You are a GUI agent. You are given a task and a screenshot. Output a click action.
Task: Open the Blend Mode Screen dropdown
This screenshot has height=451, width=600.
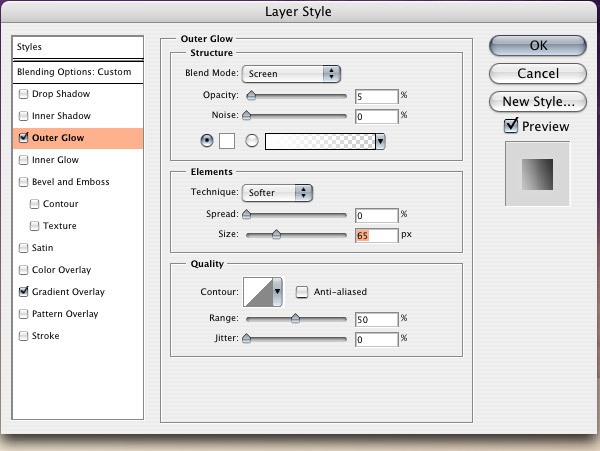click(291, 74)
